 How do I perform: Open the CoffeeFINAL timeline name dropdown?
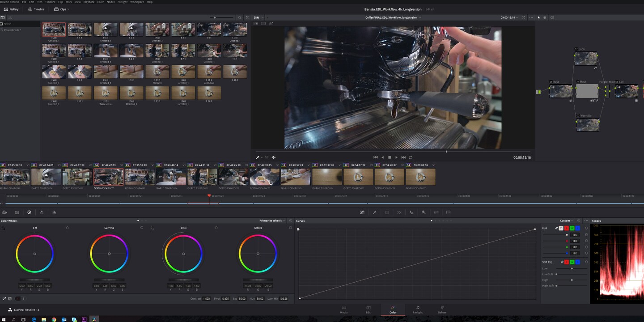coord(393,17)
